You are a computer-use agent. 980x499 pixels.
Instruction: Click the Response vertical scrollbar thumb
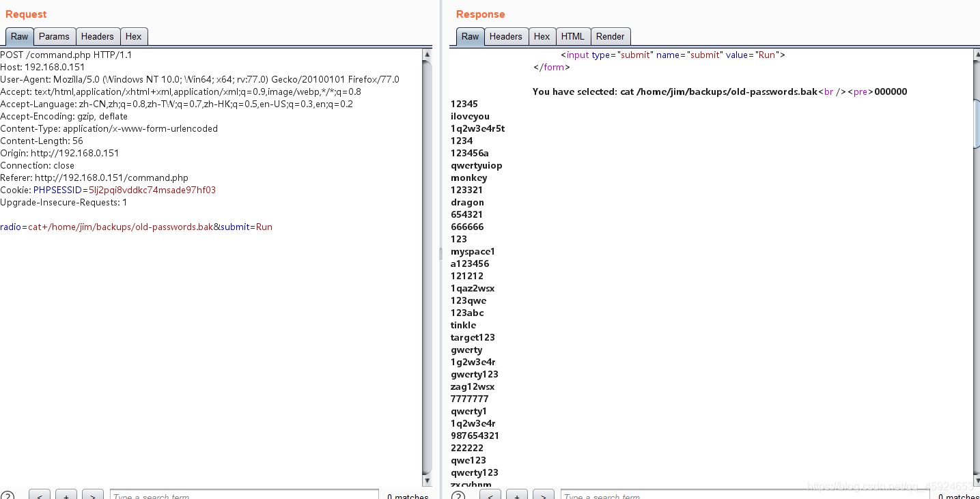click(977, 123)
